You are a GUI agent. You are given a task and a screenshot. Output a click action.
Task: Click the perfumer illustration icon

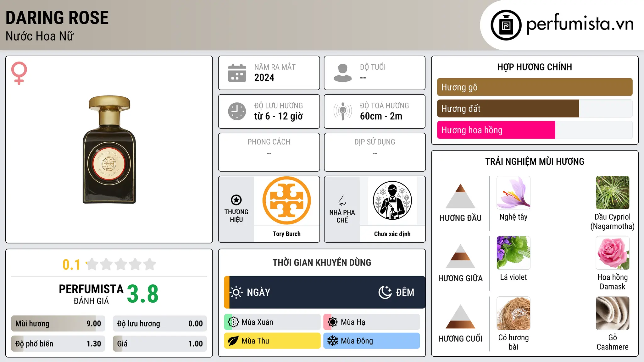392,200
